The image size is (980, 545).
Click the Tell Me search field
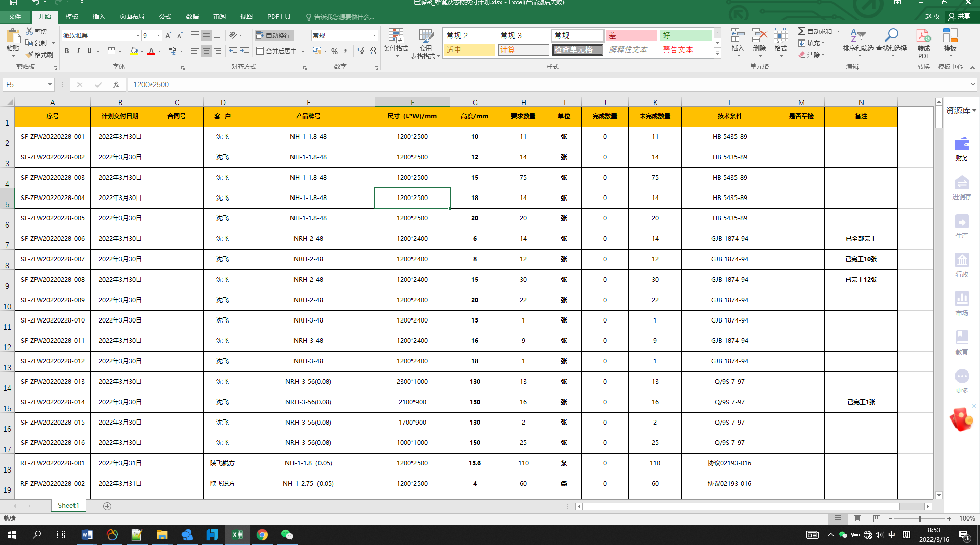(340, 17)
